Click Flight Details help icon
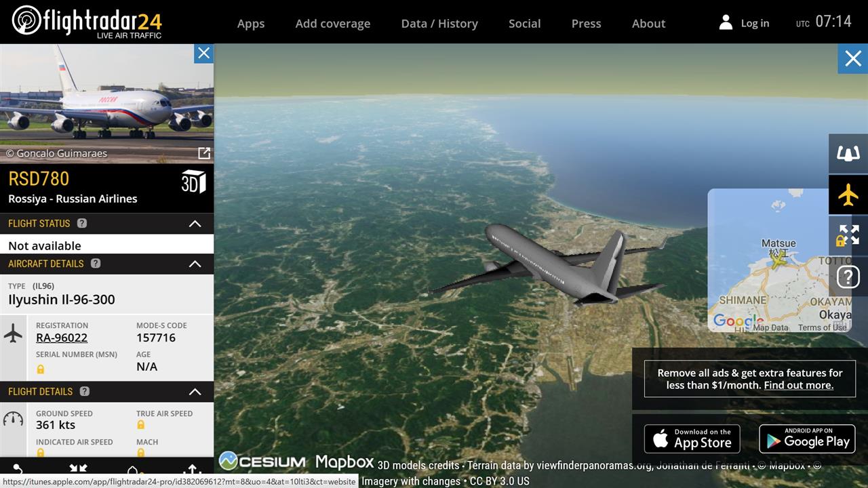The height and width of the screenshot is (488, 868). click(85, 391)
